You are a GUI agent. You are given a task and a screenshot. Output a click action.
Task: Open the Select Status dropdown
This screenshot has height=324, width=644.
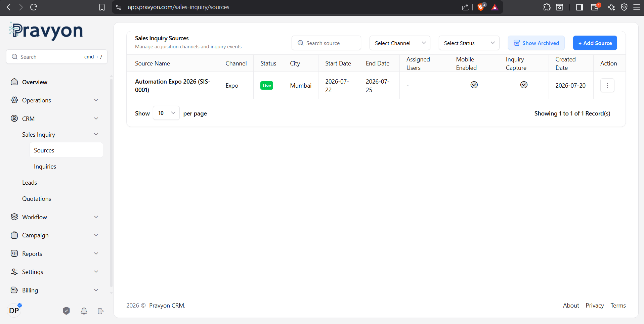469,43
